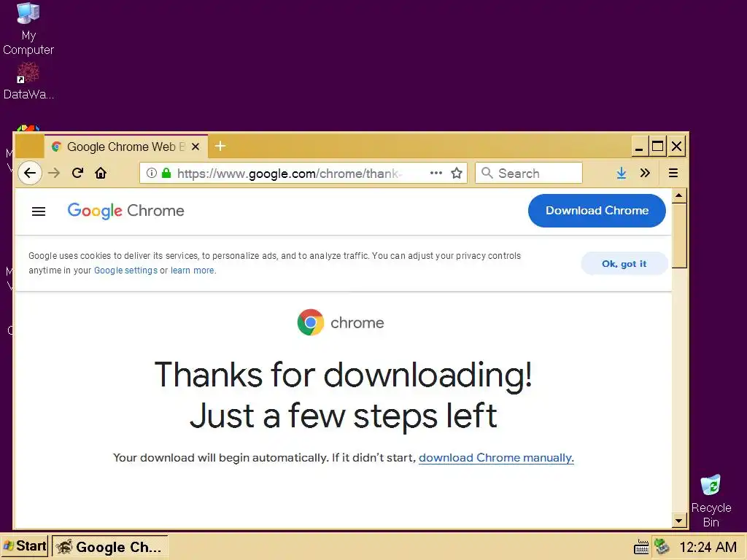Viewport: 747px width, 560px height.
Task: Show site information icon in address bar
Action: pos(152,173)
